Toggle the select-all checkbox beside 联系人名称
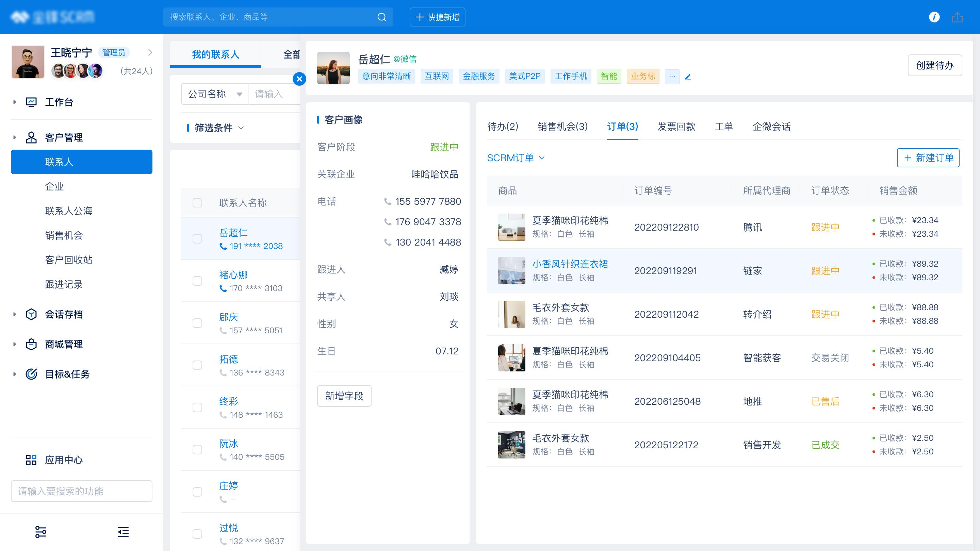 tap(197, 203)
